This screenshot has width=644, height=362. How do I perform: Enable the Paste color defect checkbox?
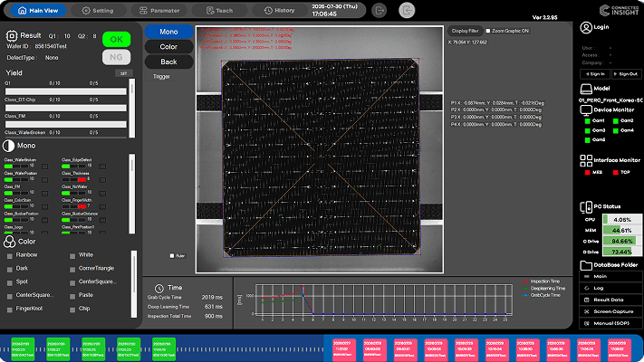(x=72, y=296)
